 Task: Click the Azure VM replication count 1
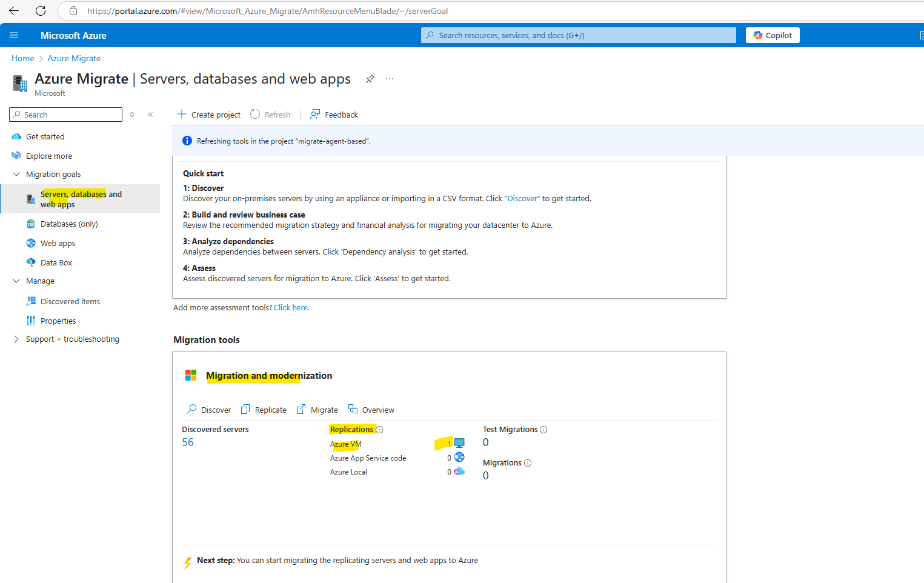point(450,444)
